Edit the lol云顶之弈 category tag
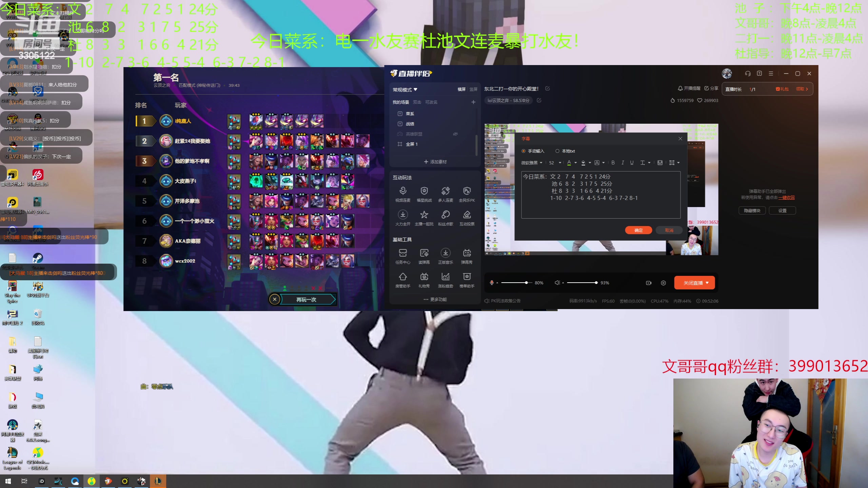This screenshot has height=488, width=868. coord(539,100)
